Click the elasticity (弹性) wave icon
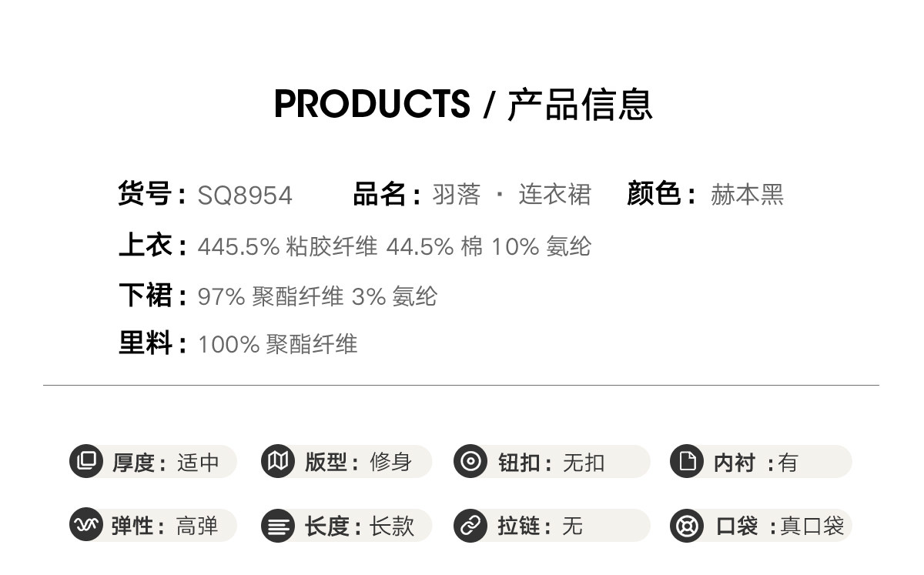Screen dimensions: 924x575 point(86,526)
